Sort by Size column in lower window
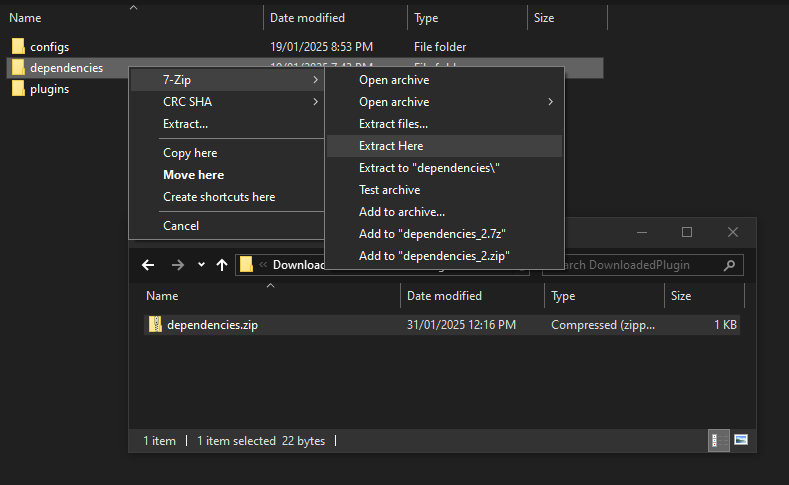 [681, 296]
